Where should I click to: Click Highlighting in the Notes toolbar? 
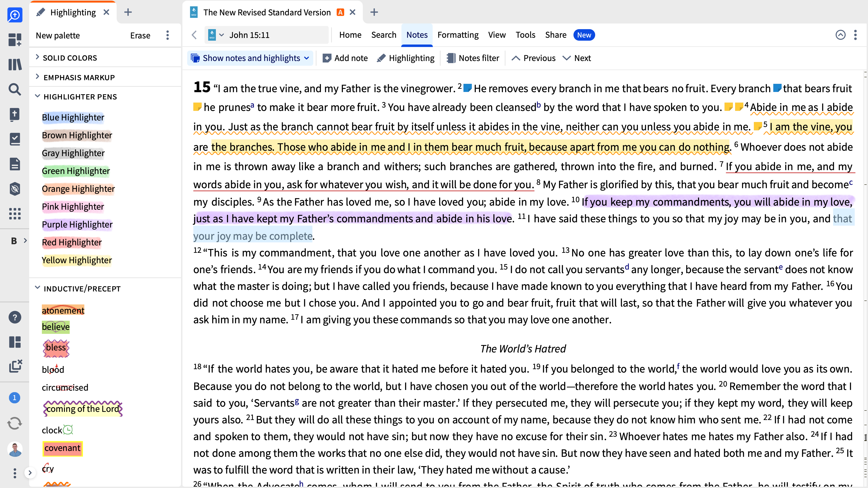point(406,58)
